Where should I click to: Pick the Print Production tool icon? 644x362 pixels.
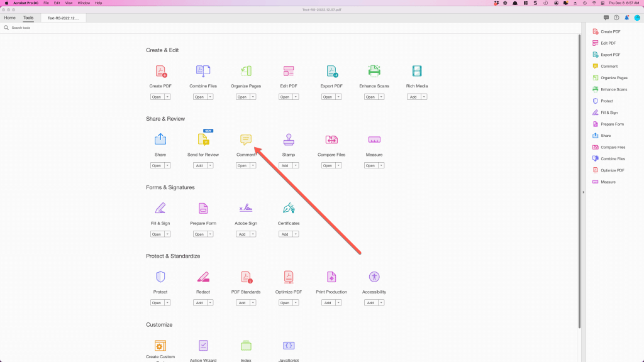click(331, 277)
